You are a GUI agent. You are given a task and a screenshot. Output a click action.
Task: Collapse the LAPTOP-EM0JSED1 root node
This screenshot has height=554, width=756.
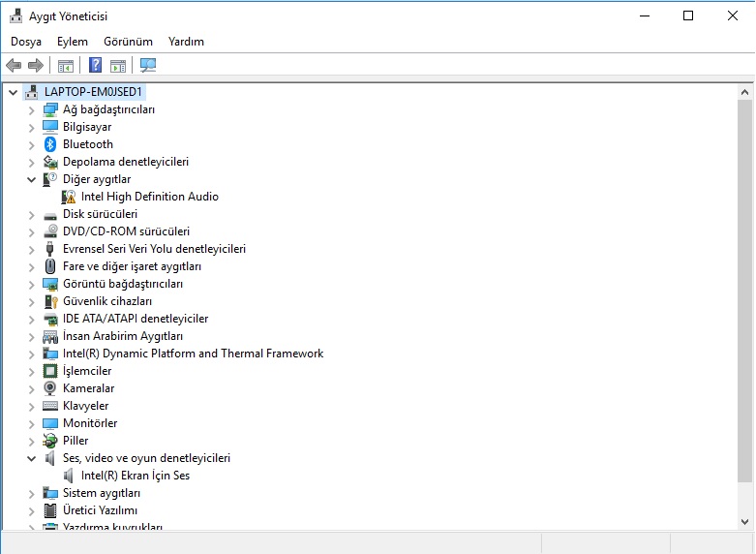click(x=13, y=92)
